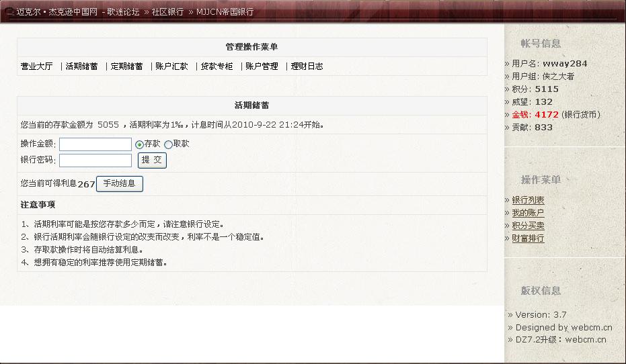The image size is (626, 364).
Task: Click the 用户组: 侠之大者 entry
Action: pyautogui.click(x=543, y=76)
